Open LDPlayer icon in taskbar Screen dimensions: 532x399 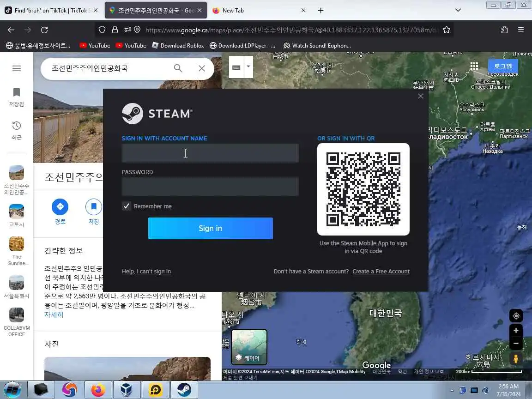point(155,390)
